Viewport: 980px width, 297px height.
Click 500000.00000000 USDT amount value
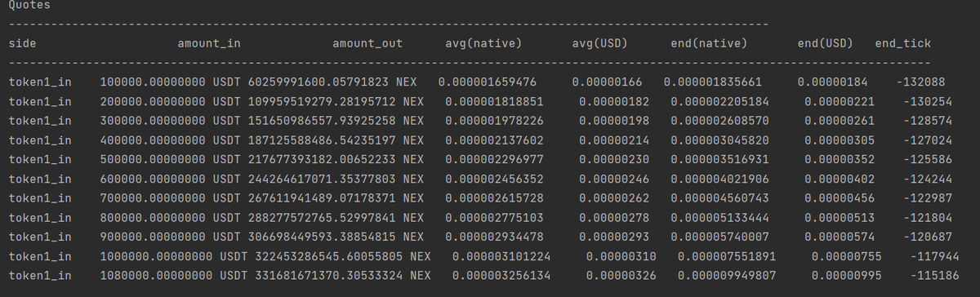coord(171,159)
